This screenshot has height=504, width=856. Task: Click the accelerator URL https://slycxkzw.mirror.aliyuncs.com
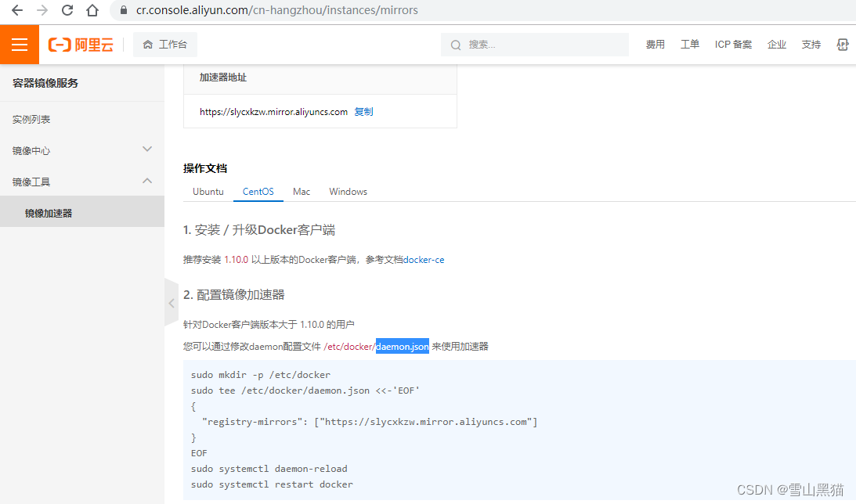click(273, 112)
